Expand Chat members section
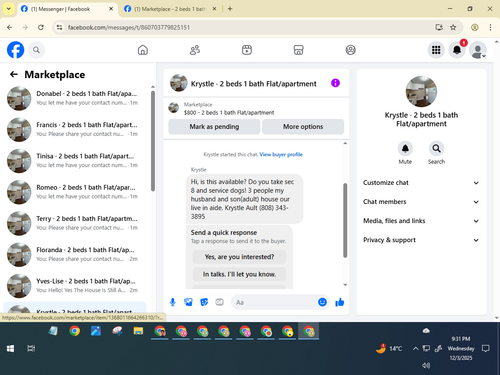The image size is (500, 375). 421,202
